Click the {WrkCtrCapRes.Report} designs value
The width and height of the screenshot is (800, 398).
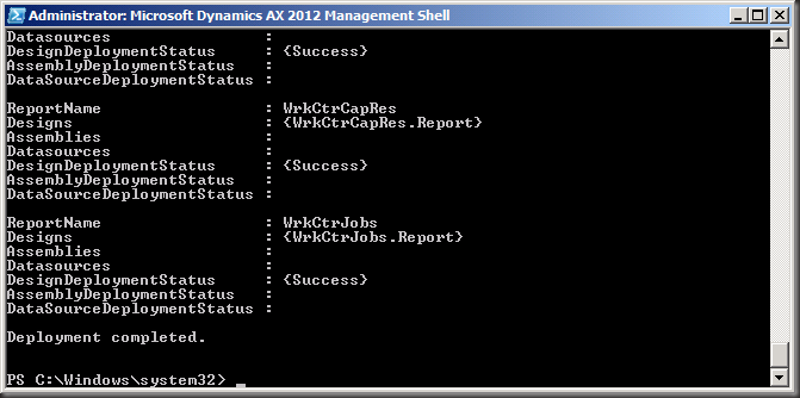pyautogui.click(x=382, y=123)
